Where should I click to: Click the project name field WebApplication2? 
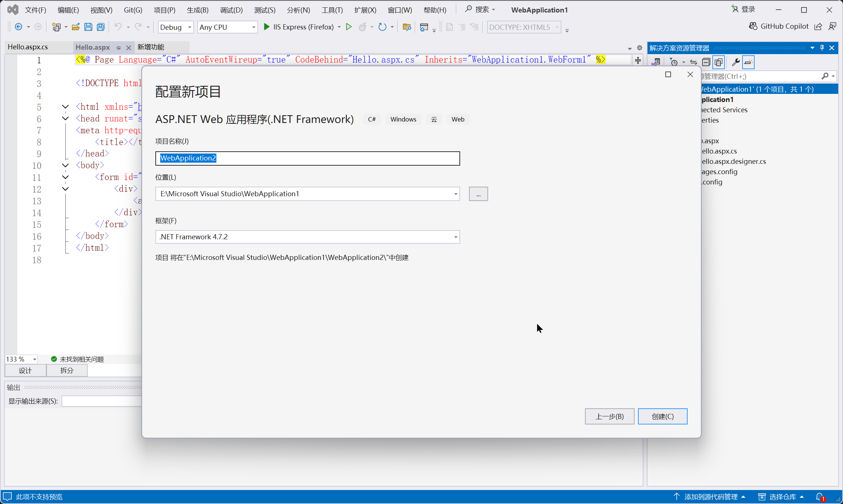(x=307, y=158)
